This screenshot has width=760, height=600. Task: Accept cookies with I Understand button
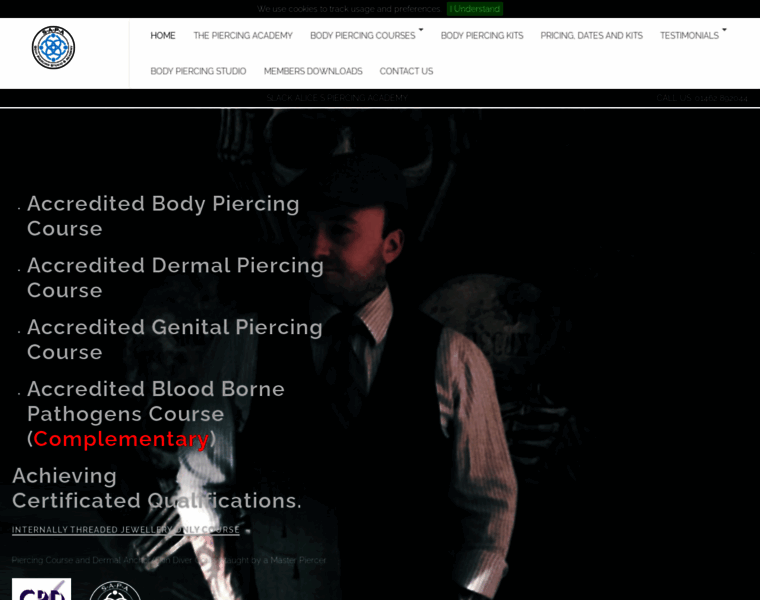[x=475, y=9]
